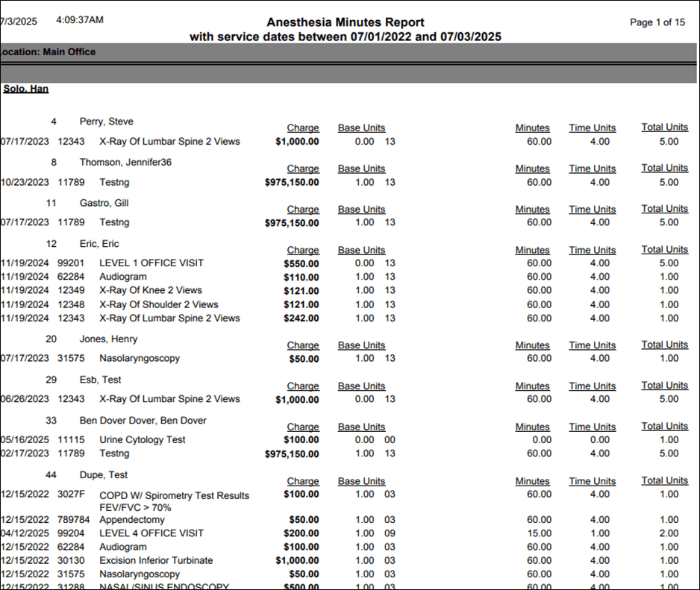Click the $242.00 charge value
The width and height of the screenshot is (700, 590).
(301, 318)
